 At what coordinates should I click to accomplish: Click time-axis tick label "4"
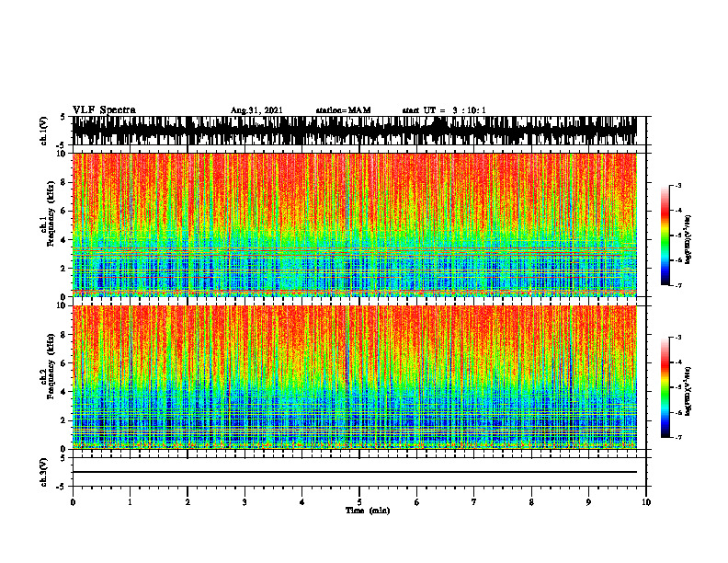click(x=302, y=502)
